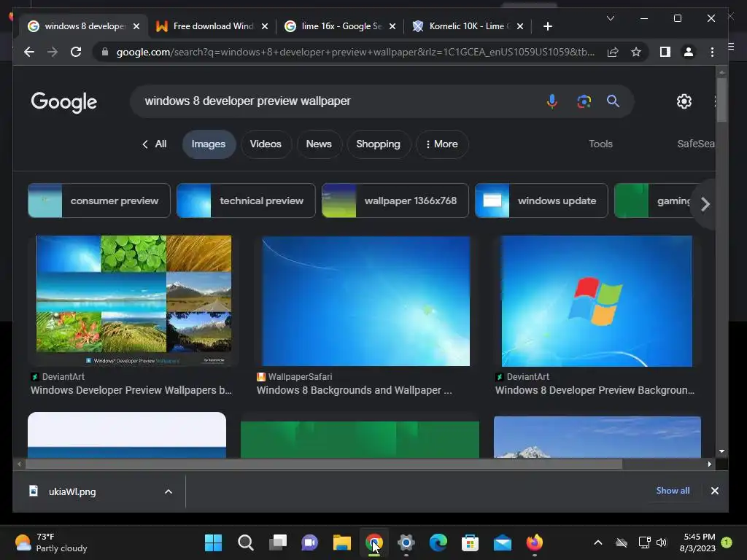Select the News search filter

coord(319,144)
